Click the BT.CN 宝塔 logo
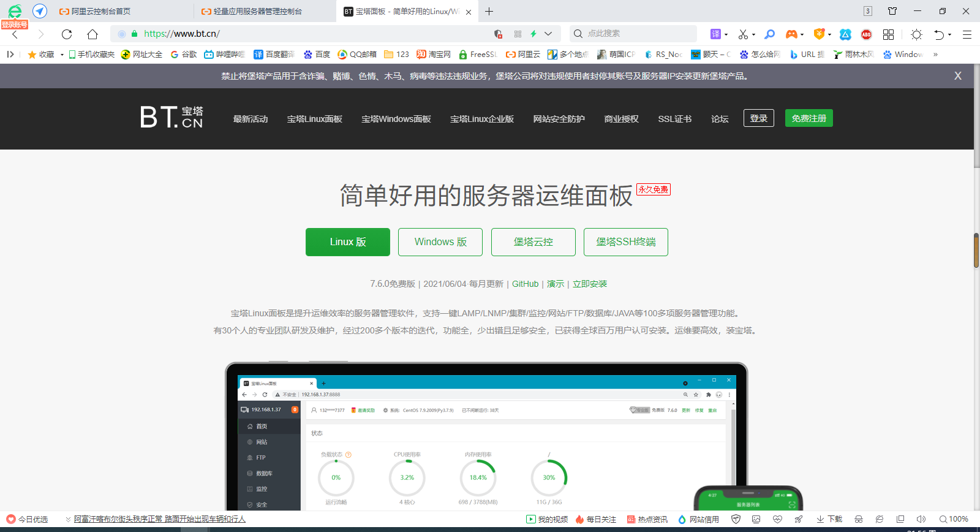980x532 pixels. pyautogui.click(x=171, y=117)
